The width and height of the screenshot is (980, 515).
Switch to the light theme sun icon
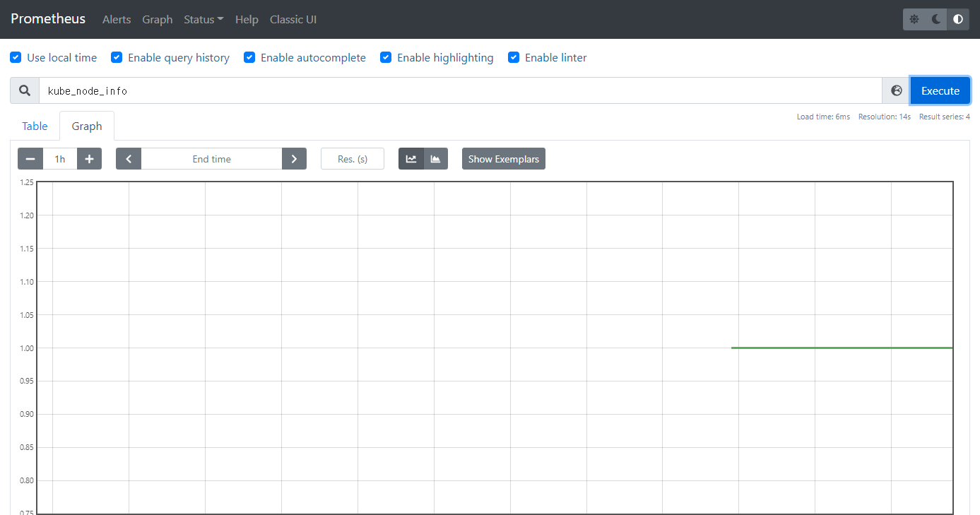point(914,19)
